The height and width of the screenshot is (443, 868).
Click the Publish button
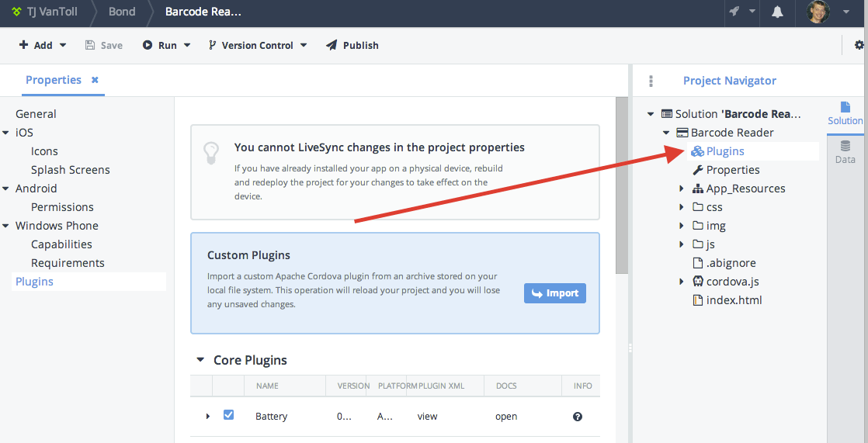[352, 45]
